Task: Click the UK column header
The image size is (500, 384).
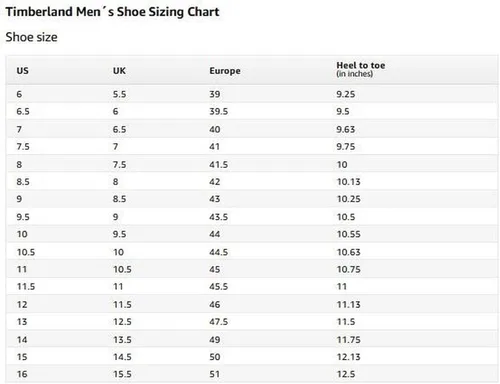Action: tap(119, 71)
